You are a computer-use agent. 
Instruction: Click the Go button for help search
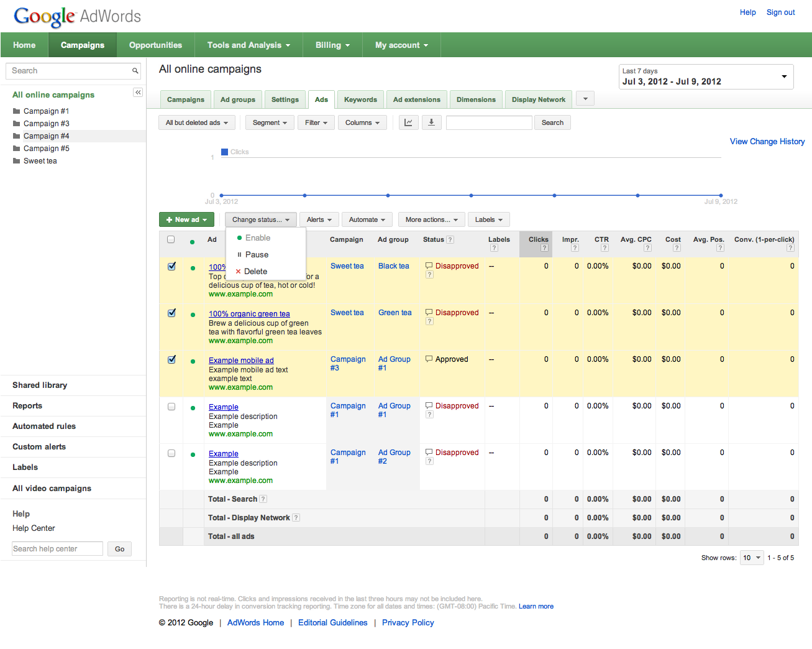click(119, 549)
